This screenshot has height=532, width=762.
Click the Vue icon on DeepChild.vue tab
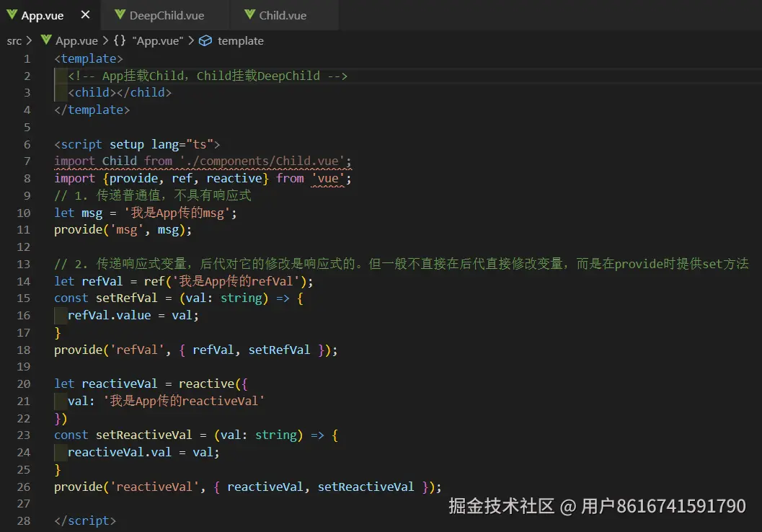120,14
